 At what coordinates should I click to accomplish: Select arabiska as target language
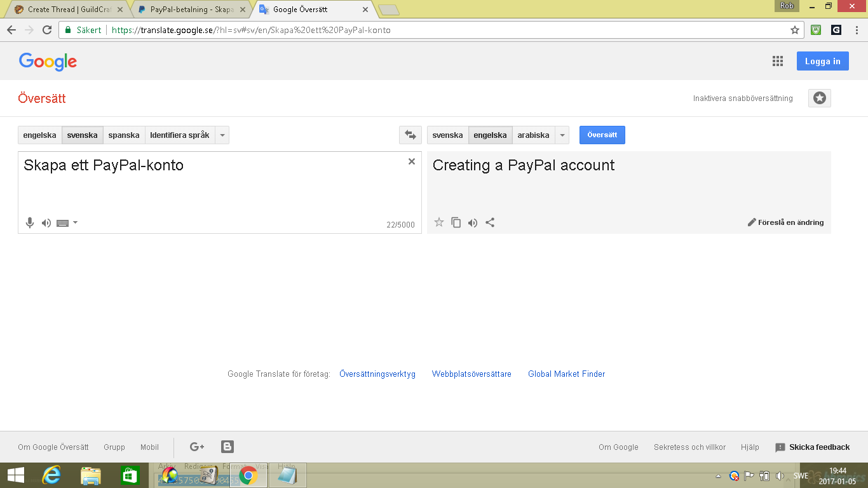pos(534,135)
